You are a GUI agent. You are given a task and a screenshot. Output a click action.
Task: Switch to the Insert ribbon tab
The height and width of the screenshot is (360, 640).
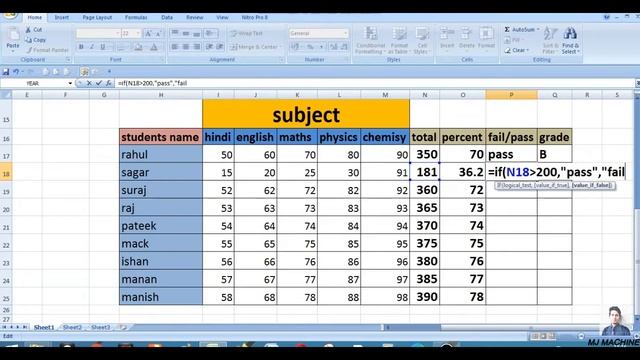coord(61,18)
